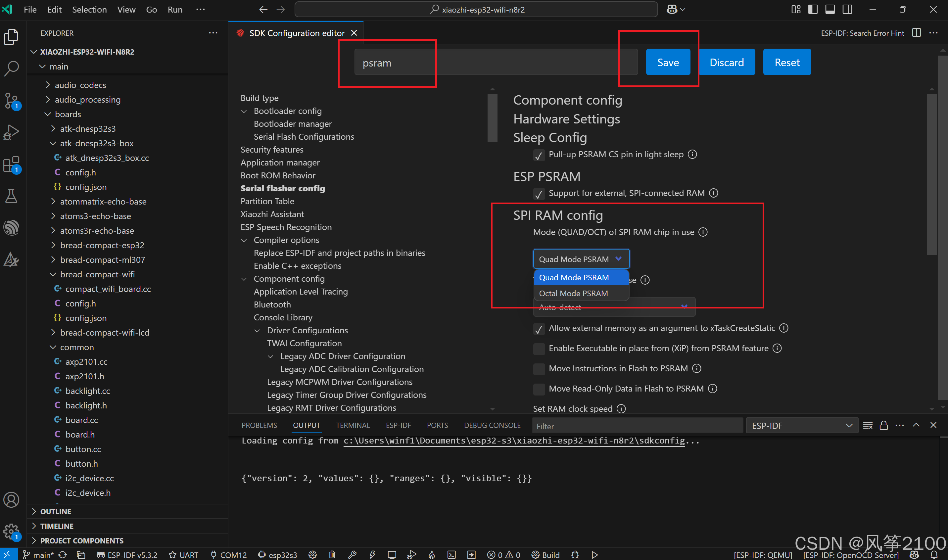Click the Save button
The image size is (948, 560).
click(668, 62)
